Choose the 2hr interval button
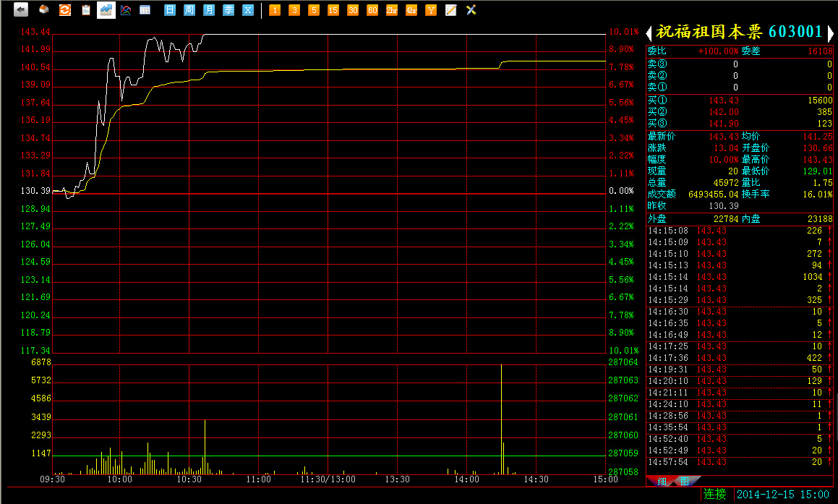 pos(392,10)
